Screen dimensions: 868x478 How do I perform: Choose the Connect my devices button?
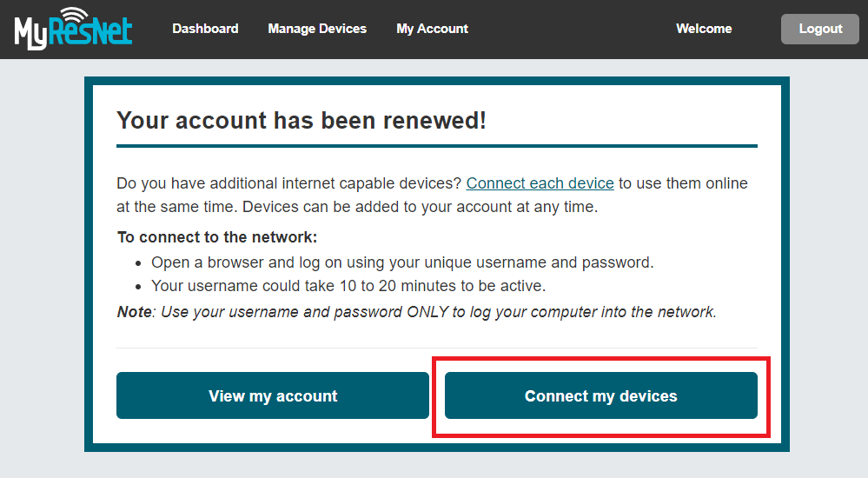(x=600, y=395)
